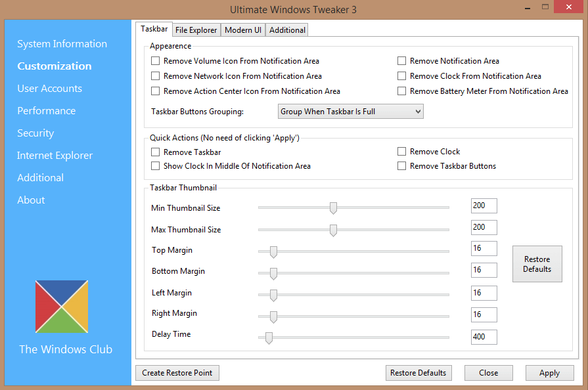This screenshot has height=390, width=588.
Task: Select Customization in the sidebar
Action: 55,66
